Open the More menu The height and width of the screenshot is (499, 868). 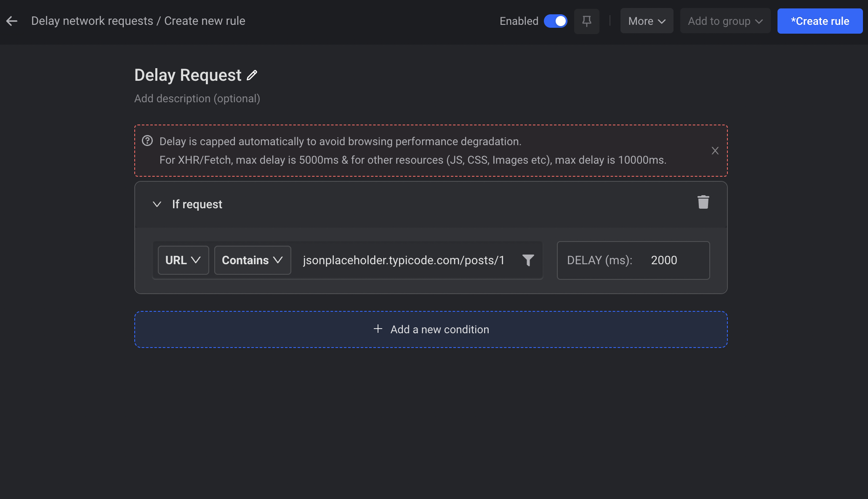646,21
